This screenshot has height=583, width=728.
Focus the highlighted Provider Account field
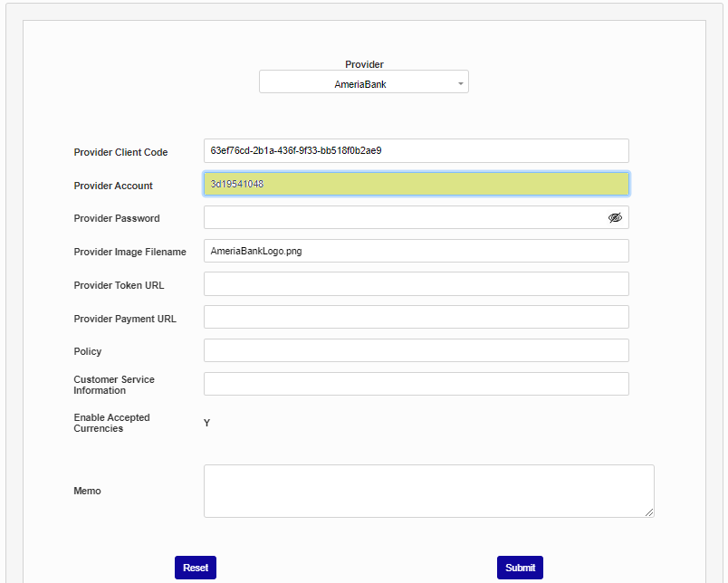tap(416, 185)
